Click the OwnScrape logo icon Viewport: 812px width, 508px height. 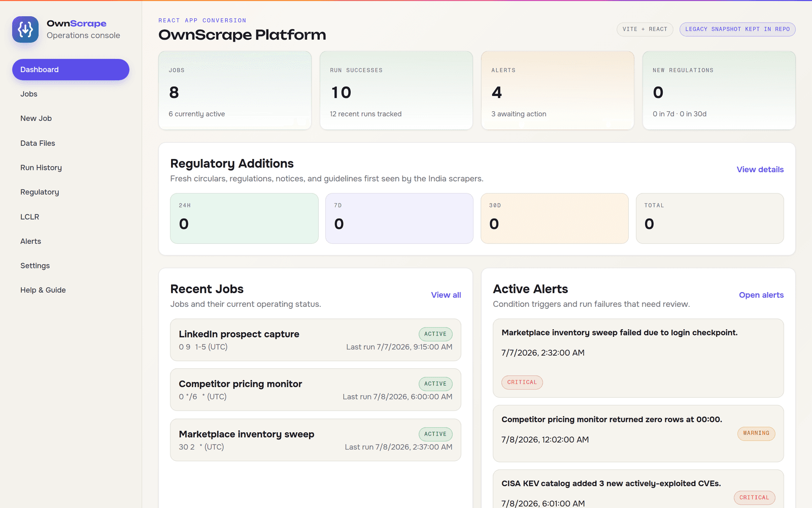[x=25, y=29]
